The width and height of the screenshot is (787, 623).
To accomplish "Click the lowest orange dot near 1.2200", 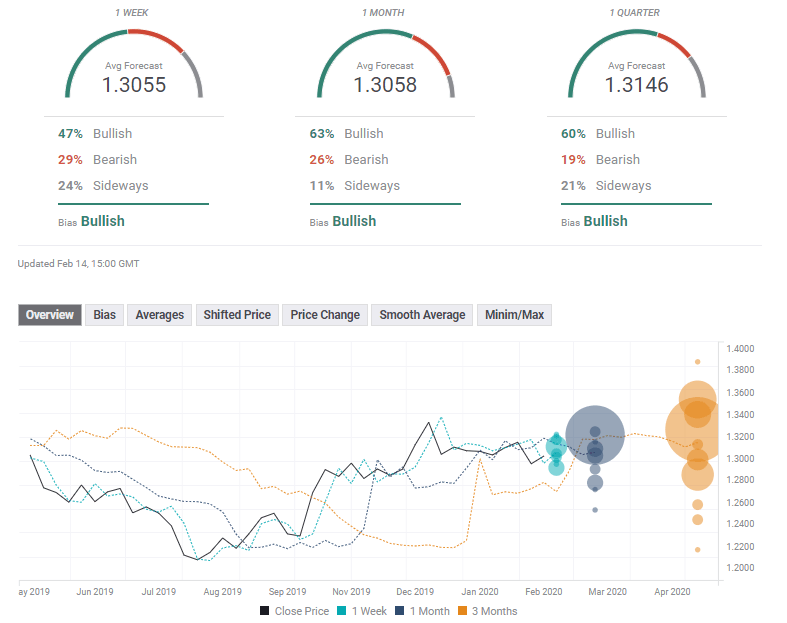I will [697, 549].
